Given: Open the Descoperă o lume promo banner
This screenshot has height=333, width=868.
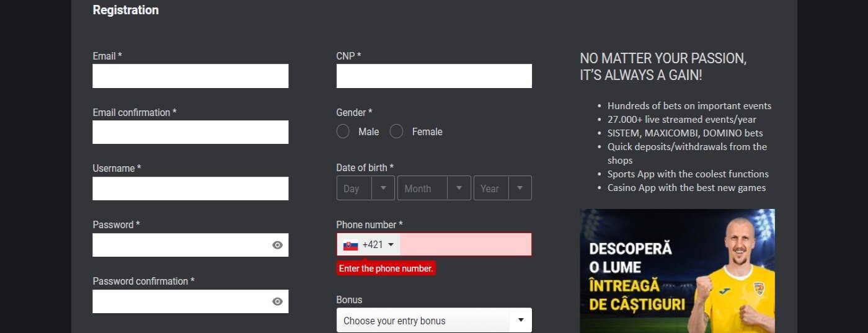Looking at the screenshot, I should click(677, 271).
